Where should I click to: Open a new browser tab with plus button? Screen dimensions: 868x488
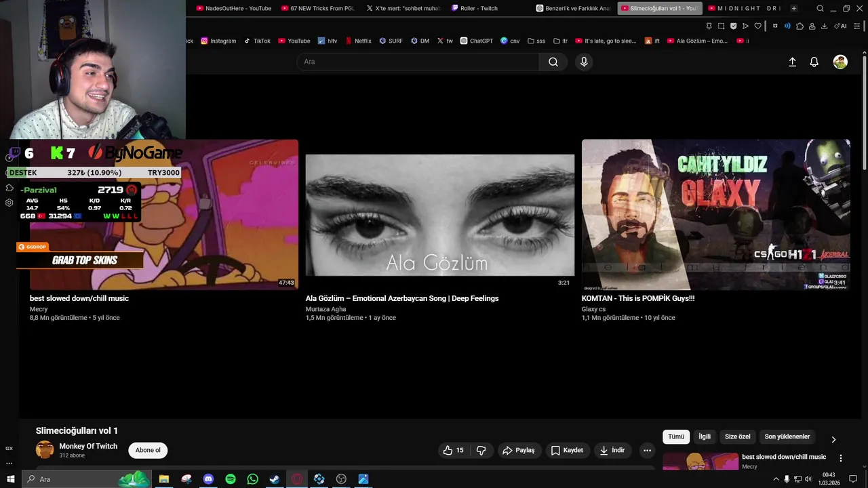[x=793, y=8]
